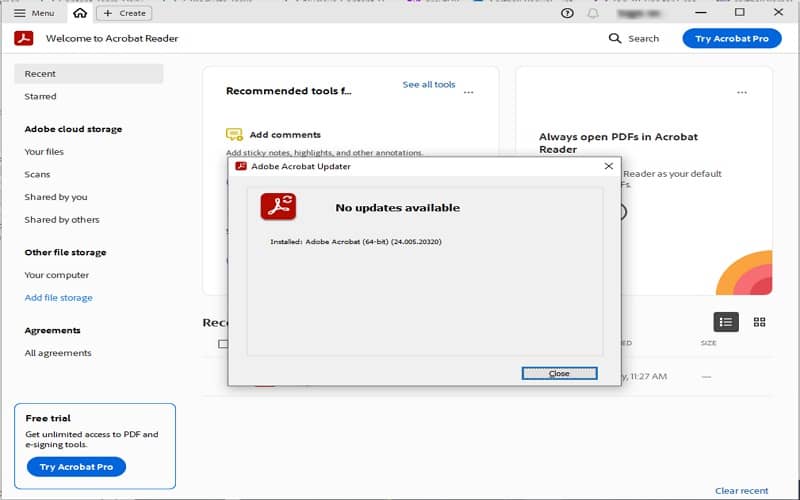Click the Adobe Acrobat Updater title bar icon
The image size is (800, 500).
click(241, 166)
